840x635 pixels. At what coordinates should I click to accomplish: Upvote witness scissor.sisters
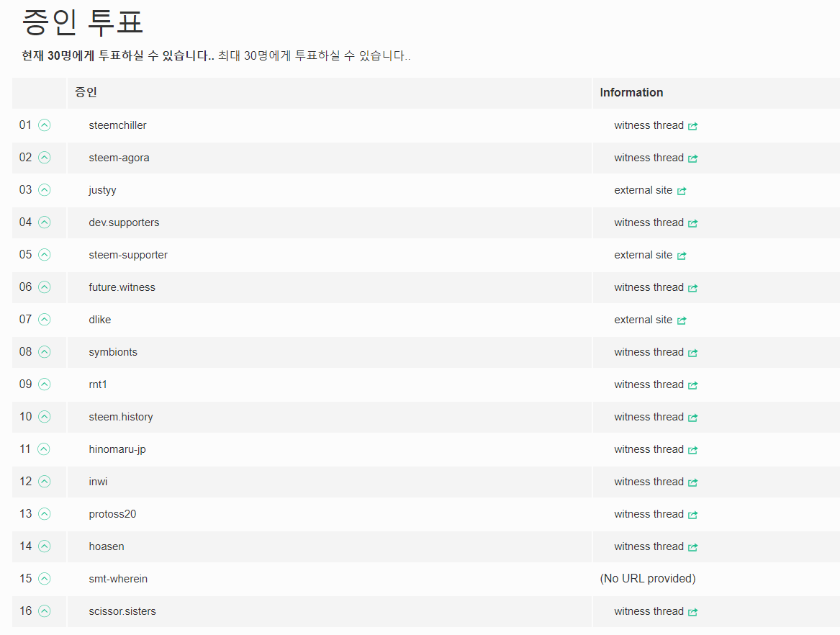click(x=45, y=611)
